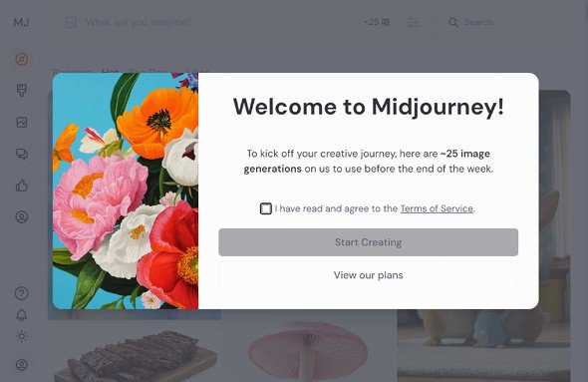588x382 pixels.
Task: Open the prompt settings sliders icon
Action: click(x=414, y=23)
